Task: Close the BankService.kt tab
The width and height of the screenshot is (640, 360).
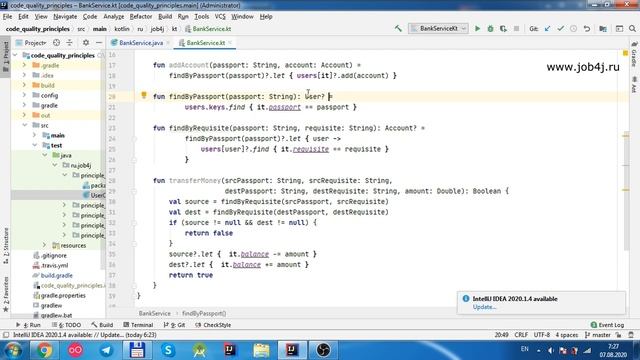Action: pos(230,43)
